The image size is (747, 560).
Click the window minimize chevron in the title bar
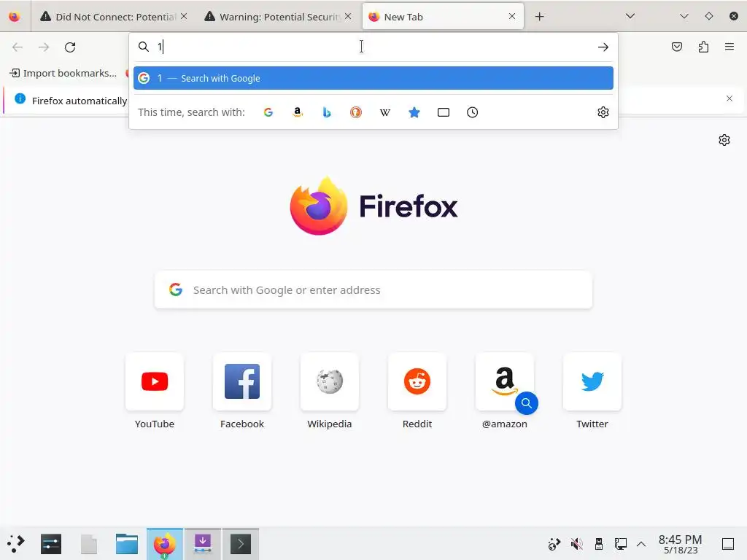[684, 16]
